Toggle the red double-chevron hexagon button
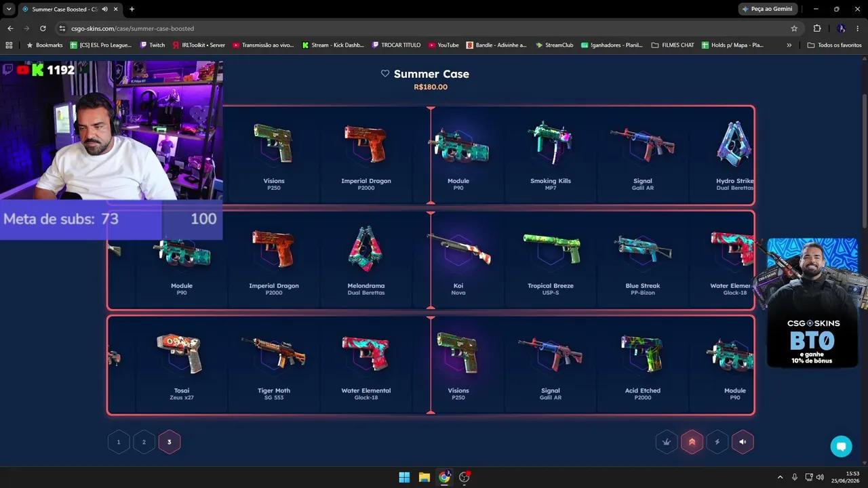The height and width of the screenshot is (488, 868). tap(692, 442)
